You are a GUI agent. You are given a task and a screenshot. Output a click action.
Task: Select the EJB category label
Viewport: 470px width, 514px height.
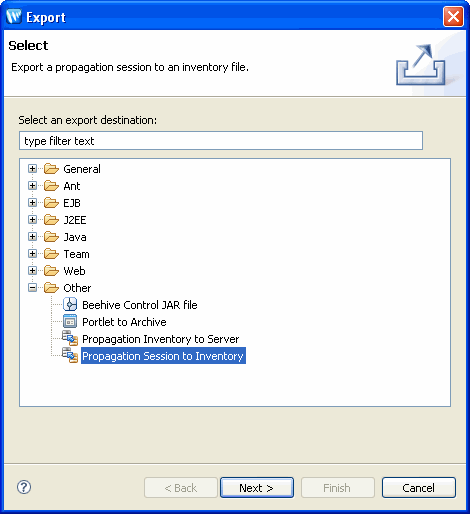[x=72, y=203]
